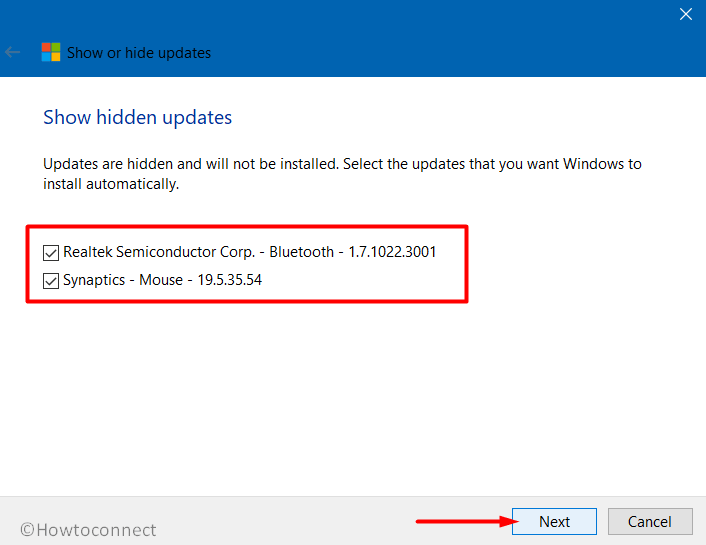The width and height of the screenshot is (706, 545).
Task: Uncheck the Realtek Semiconductor Bluetooth update checkbox
Action: pos(51,253)
